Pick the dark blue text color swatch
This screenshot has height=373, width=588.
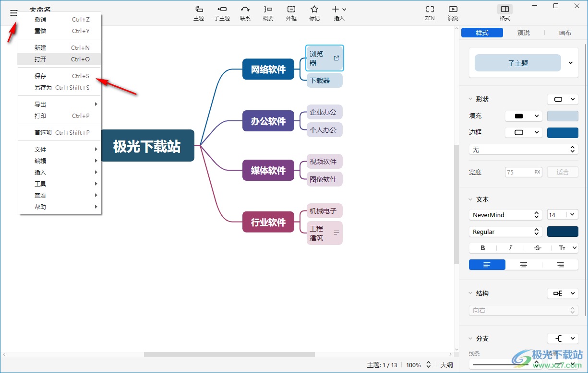tap(563, 232)
